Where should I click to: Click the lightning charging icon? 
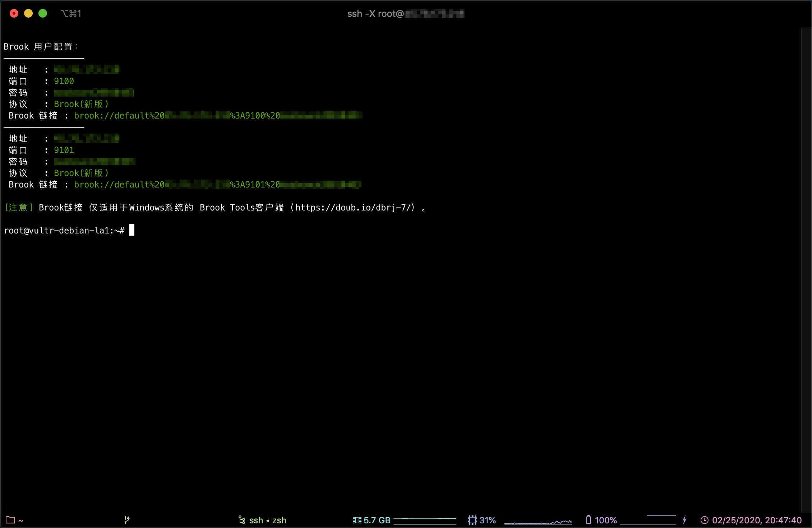684,520
